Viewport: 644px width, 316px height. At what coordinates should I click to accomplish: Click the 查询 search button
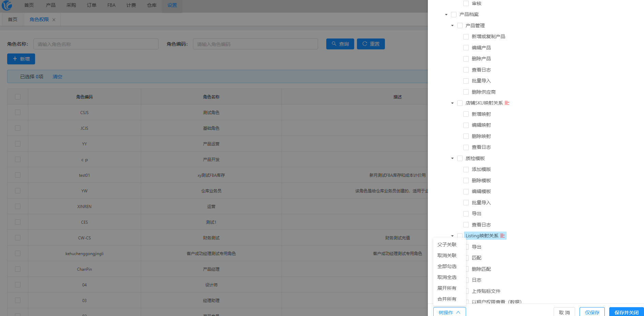point(340,44)
